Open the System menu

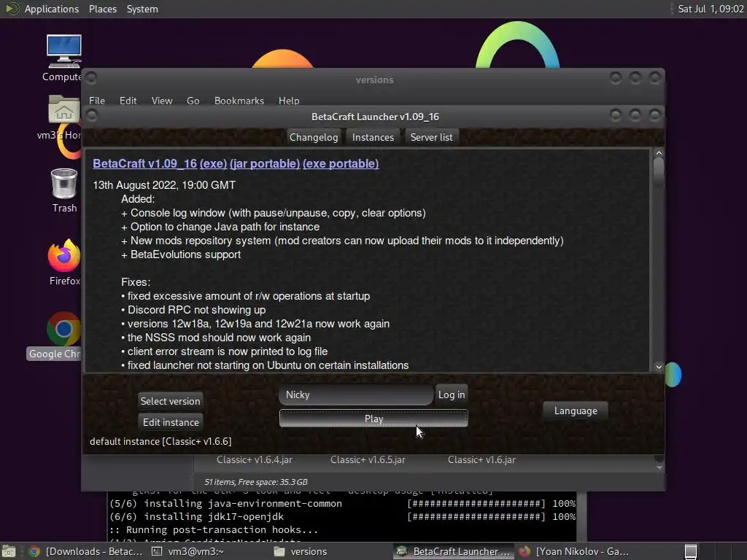(142, 9)
